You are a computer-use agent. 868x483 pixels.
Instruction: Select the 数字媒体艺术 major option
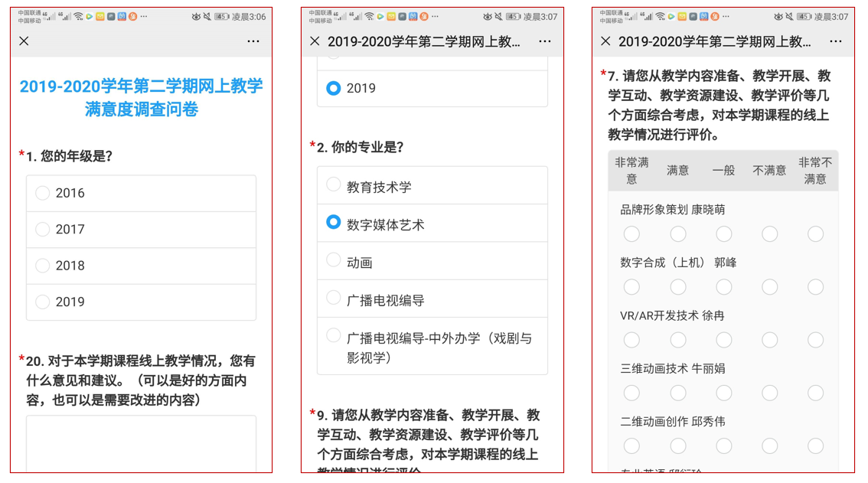tap(334, 223)
